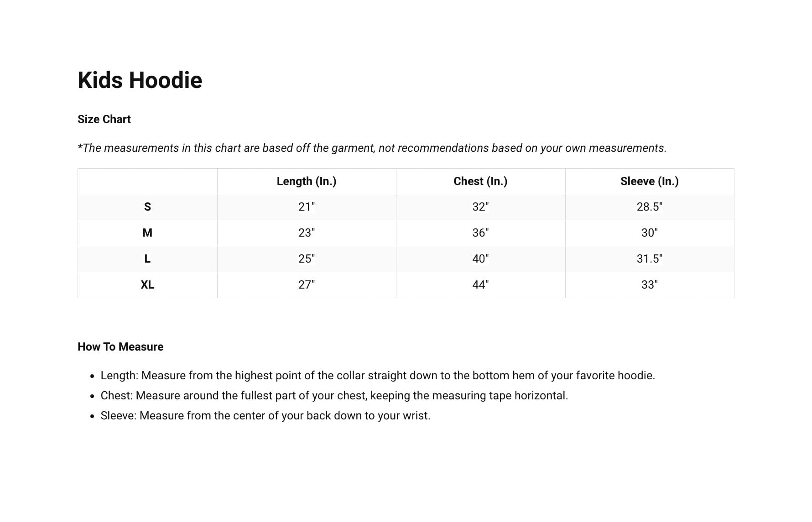Click the Sleeve measuring instruction bullet
This screenshot has width=812, height=522.
click(x=265, y=416)
